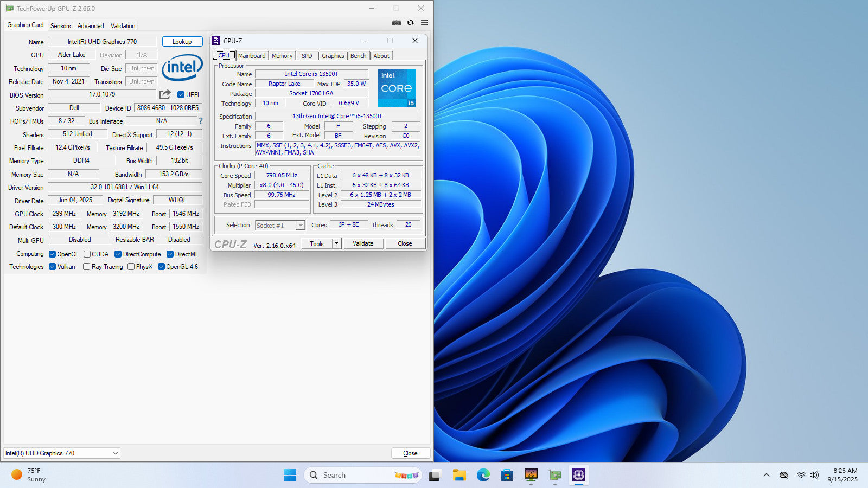Click the taskbar Search box

click(x=363, y=475)
